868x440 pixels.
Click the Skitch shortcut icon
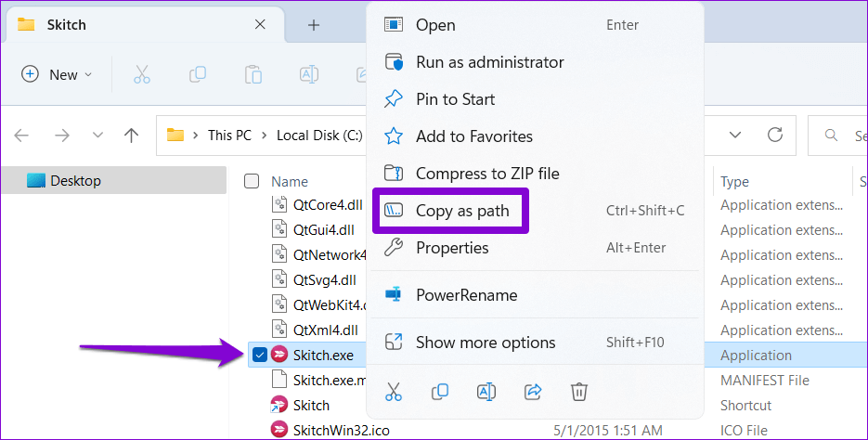279,405
